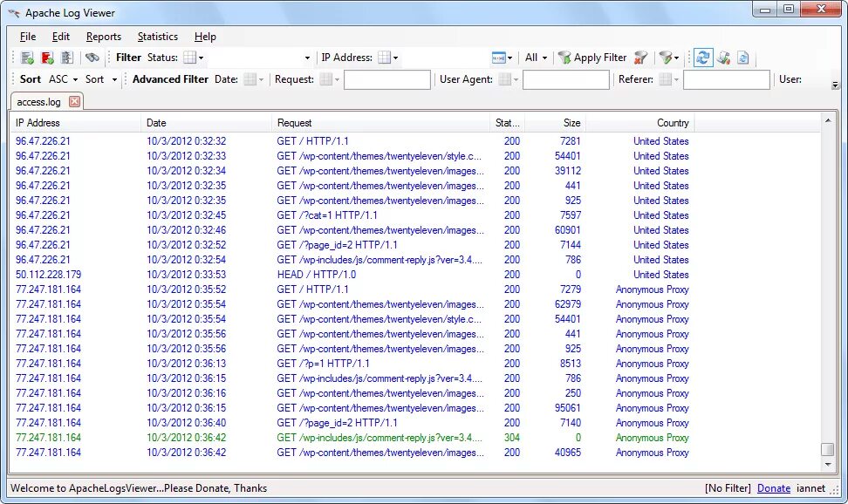Screen dimensions: 848x504
Task: Click the blue date range icon
Action: tap(499, 58)
